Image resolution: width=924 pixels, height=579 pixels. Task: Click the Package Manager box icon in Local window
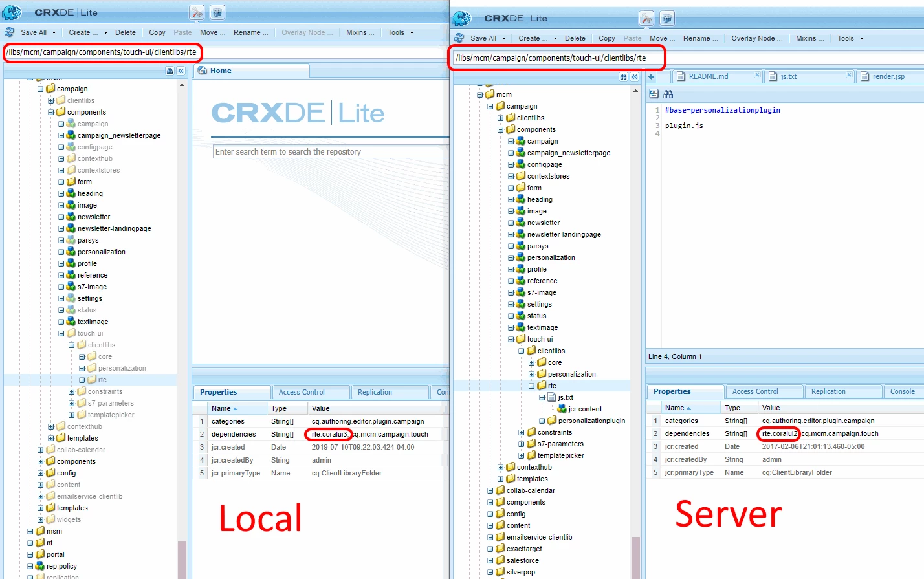(x=217, y=12)
